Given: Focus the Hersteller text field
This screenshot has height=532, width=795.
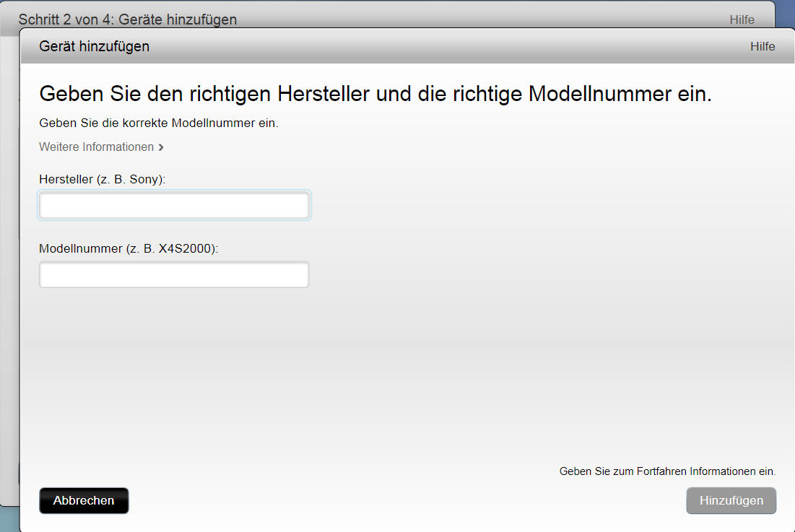Looking at the screenshot, I should click(x=174, y=206).
